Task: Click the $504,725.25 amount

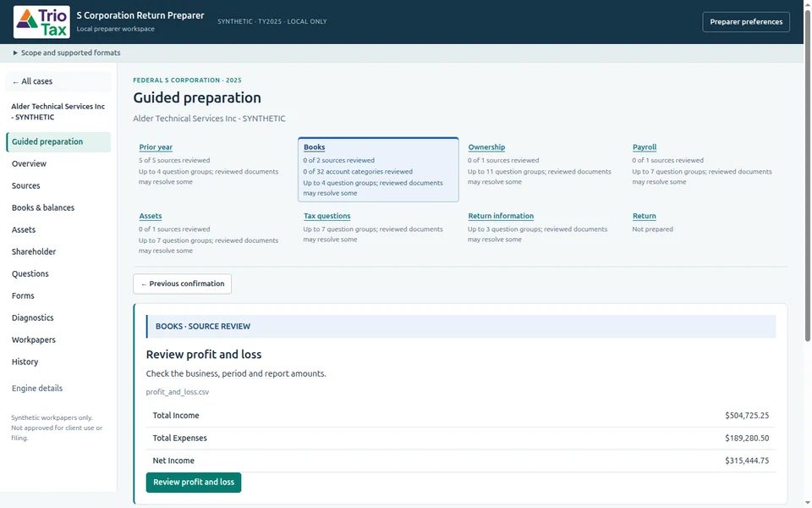Action: click(747, 416)
